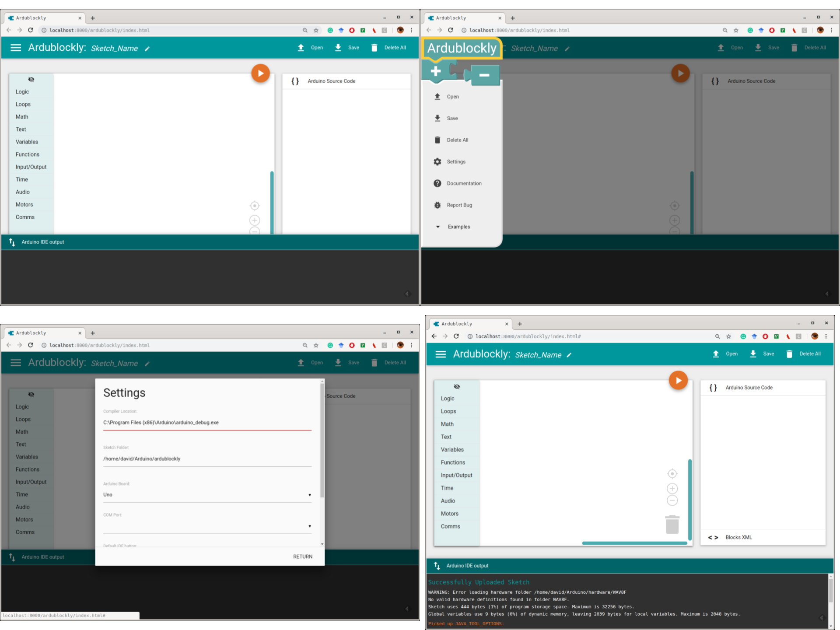Toggle toolbox eye icon, bottom-right window
The image size is (840, 630).
click(x=457, y=386)
